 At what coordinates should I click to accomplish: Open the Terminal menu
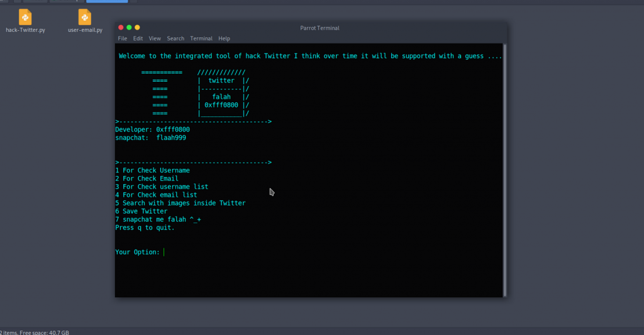pyautogui.click(x=201, y=38)
